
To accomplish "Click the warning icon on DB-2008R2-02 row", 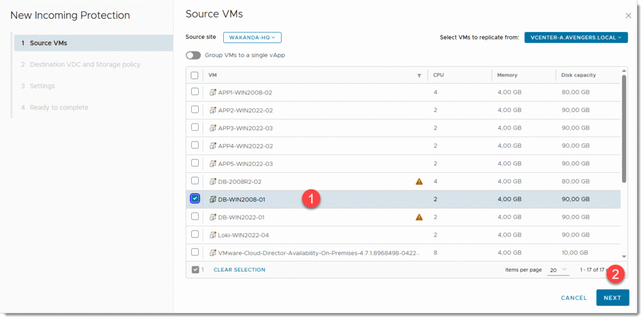I will click(419, 182).
